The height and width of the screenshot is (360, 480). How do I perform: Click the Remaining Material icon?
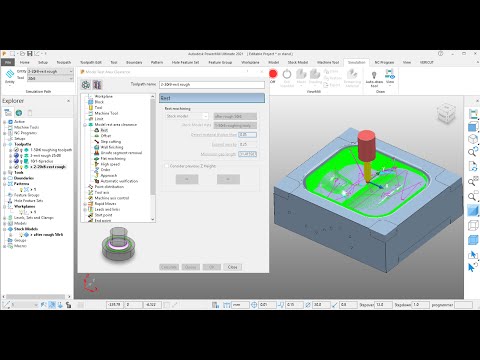click(x=352, y=74)
